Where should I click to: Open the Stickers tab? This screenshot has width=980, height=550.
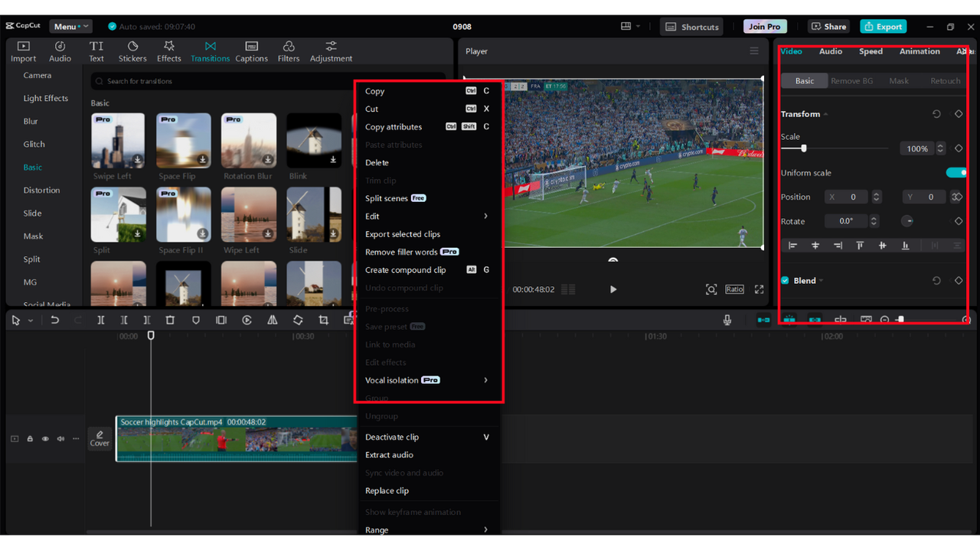[132, 51]
